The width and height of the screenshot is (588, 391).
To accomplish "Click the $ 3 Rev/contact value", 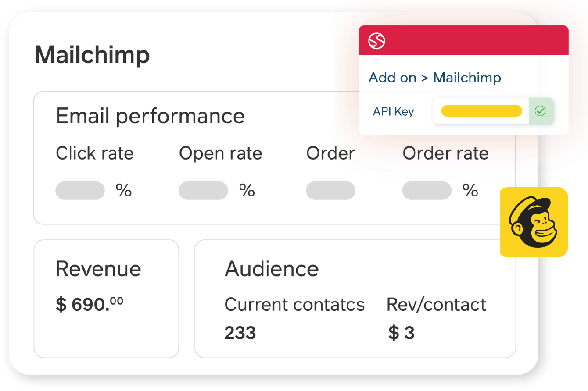I will [x=401, y=333].
